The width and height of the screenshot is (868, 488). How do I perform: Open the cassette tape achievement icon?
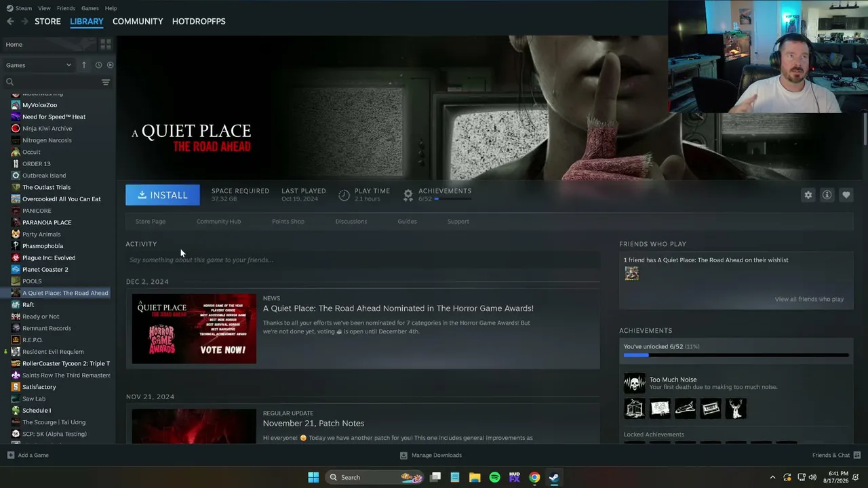(x=711, y=408)
